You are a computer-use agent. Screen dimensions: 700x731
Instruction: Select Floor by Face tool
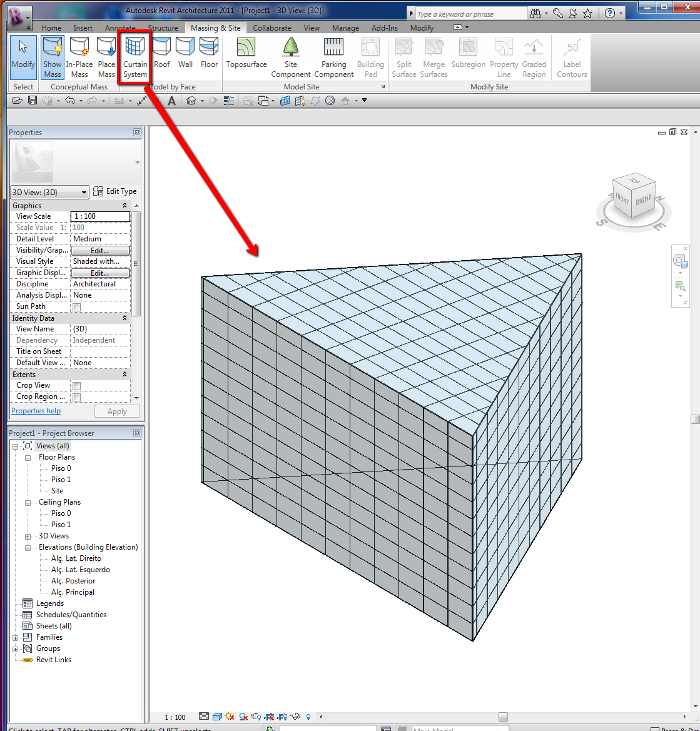coord(209,53)
